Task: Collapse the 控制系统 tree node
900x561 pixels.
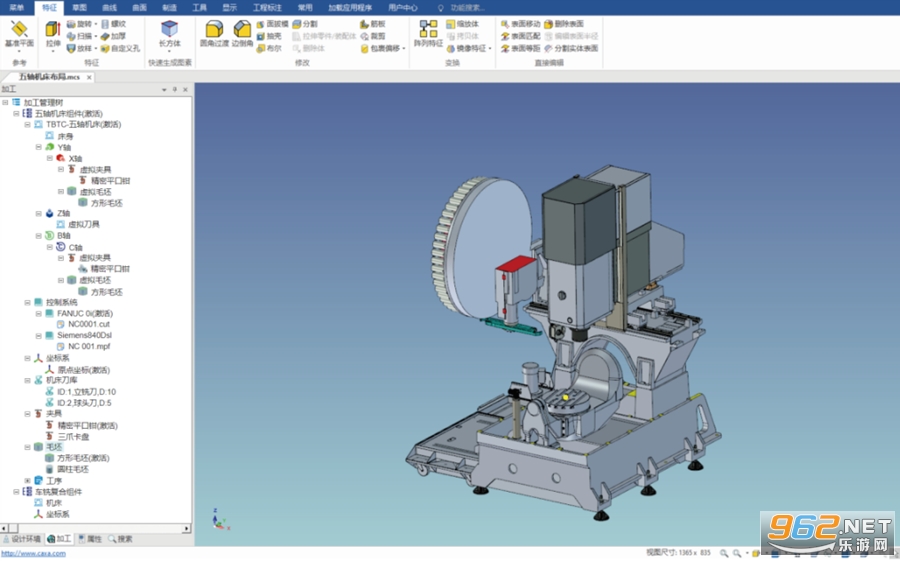Action: point(28,303)
